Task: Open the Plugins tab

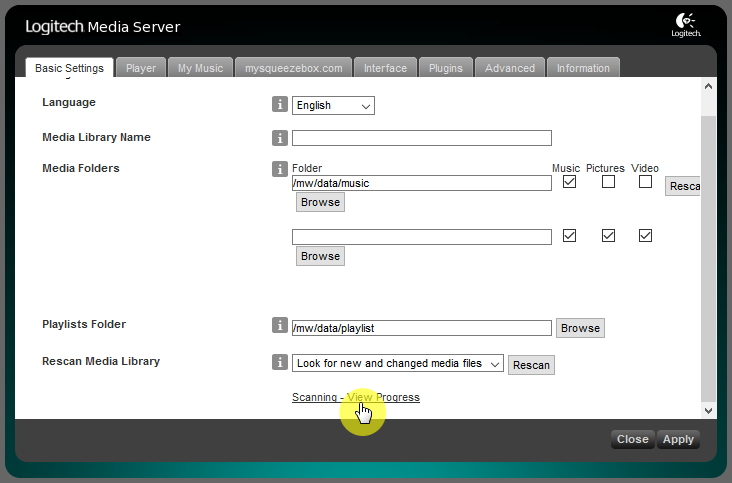Action: tap(445, 68)
